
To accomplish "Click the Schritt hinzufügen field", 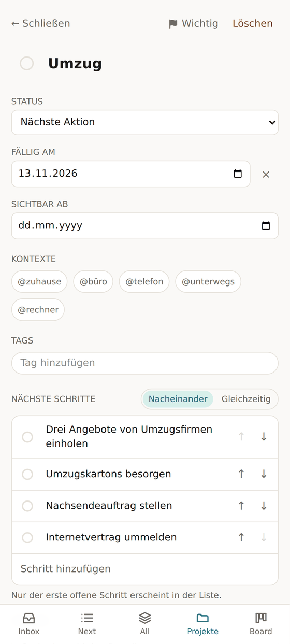I will tap(145, 569).
